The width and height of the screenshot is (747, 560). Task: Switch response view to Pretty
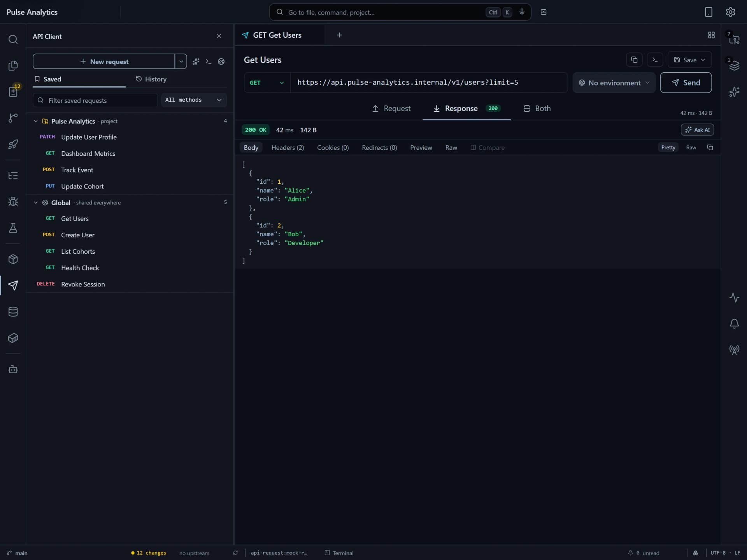pos(668,147)
